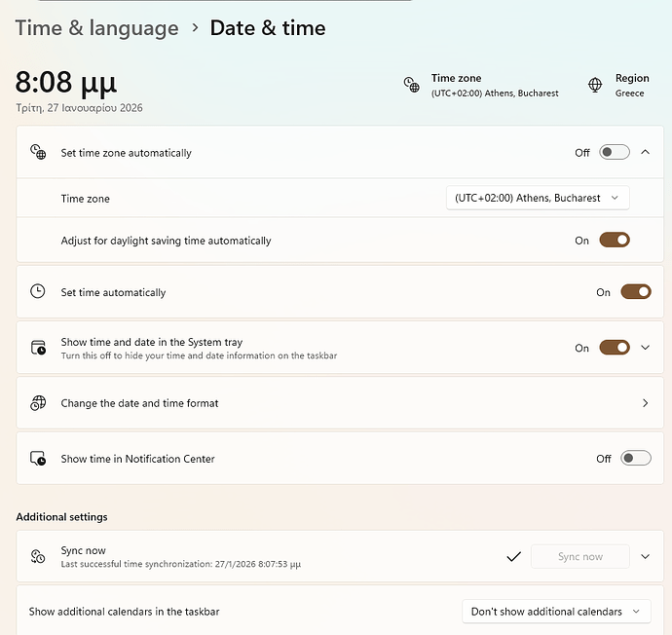Open the Time zone dropdown list
The height and width of the screenshot is (635, 672).
(537, 198)
